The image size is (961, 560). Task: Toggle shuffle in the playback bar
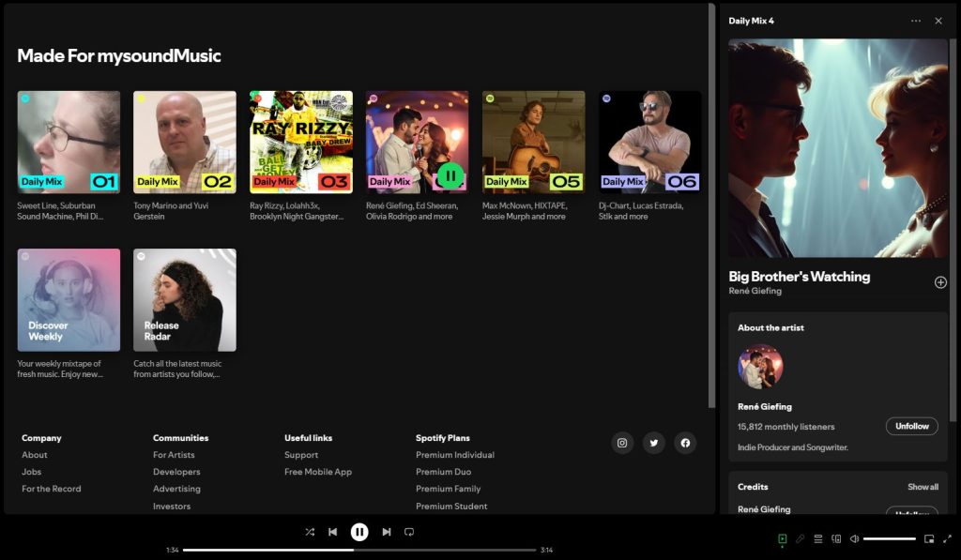point(310,532)
